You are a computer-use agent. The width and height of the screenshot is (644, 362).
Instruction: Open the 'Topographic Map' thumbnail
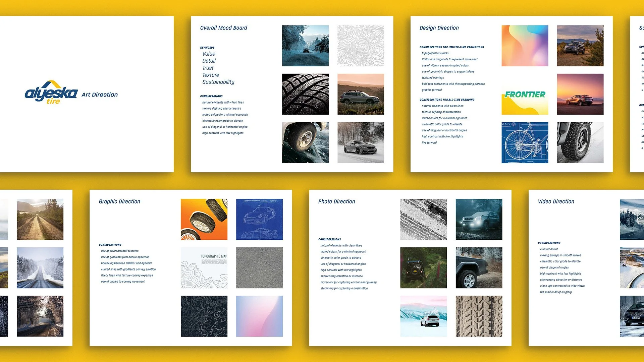(x=204, y=268)
